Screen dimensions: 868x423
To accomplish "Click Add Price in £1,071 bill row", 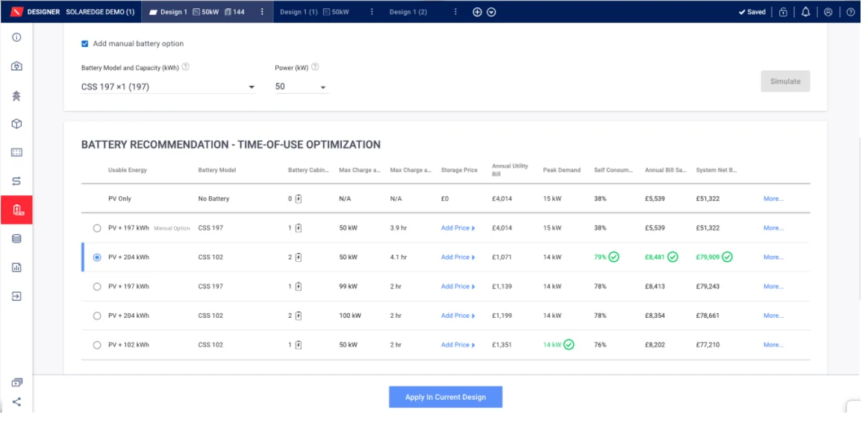I will point(458,257).
